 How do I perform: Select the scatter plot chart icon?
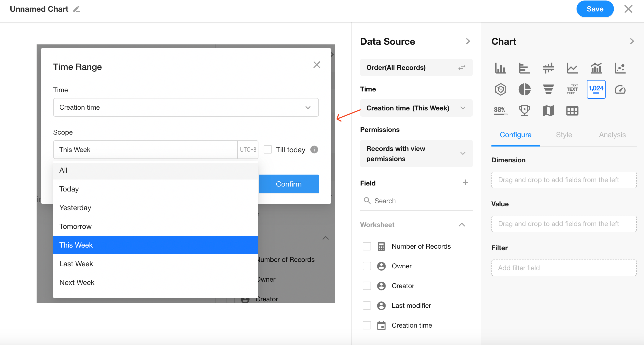click(620, 68)
